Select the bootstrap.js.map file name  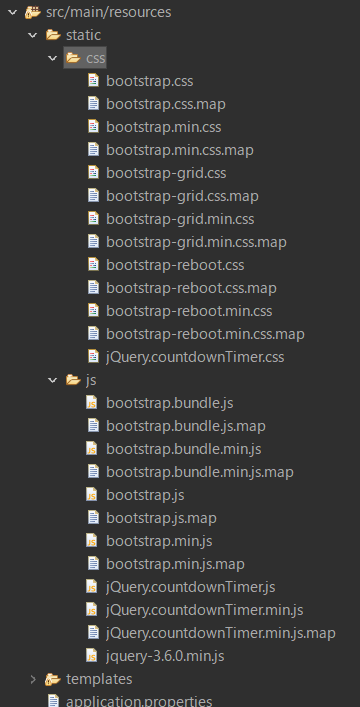[162, 518]
